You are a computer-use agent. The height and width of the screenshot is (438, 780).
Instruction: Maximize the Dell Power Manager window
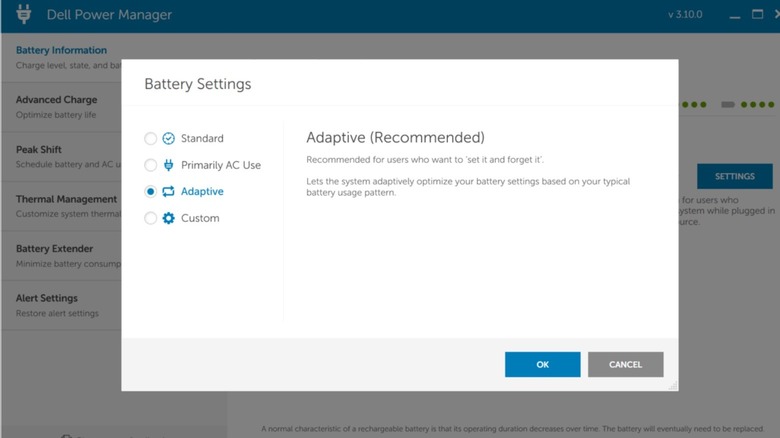[757, 14]
